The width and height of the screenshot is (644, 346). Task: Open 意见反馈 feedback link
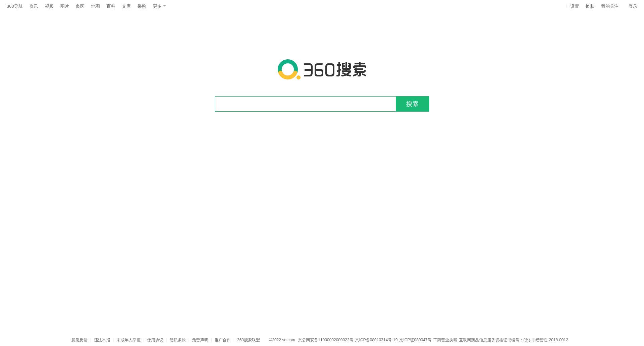(x=79, y=340)
